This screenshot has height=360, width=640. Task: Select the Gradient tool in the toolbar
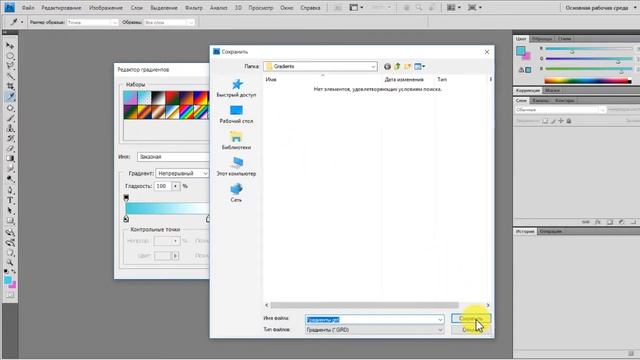point(10,159)
